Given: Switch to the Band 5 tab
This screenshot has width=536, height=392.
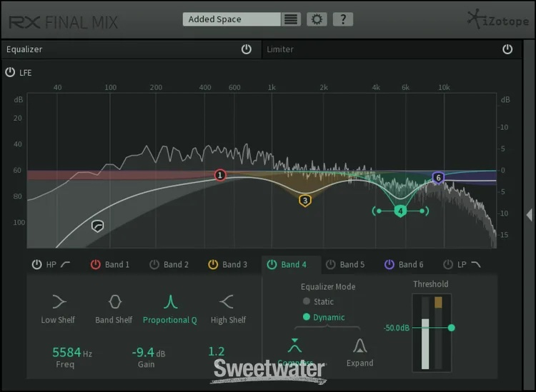Looking at the screenshot, I should point(352,265).
